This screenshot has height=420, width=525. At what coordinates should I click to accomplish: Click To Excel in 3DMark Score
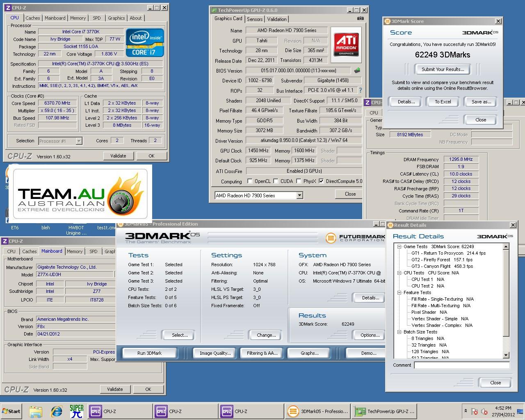point(443,102)
